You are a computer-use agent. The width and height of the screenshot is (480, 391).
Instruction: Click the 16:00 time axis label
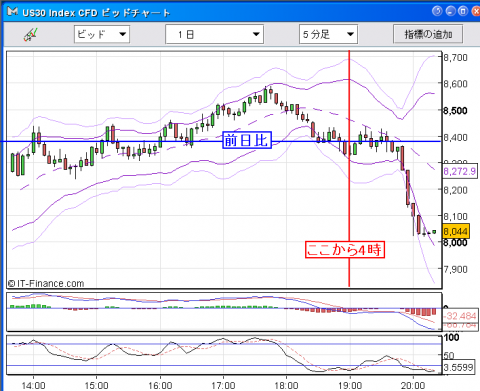(160, 385)
